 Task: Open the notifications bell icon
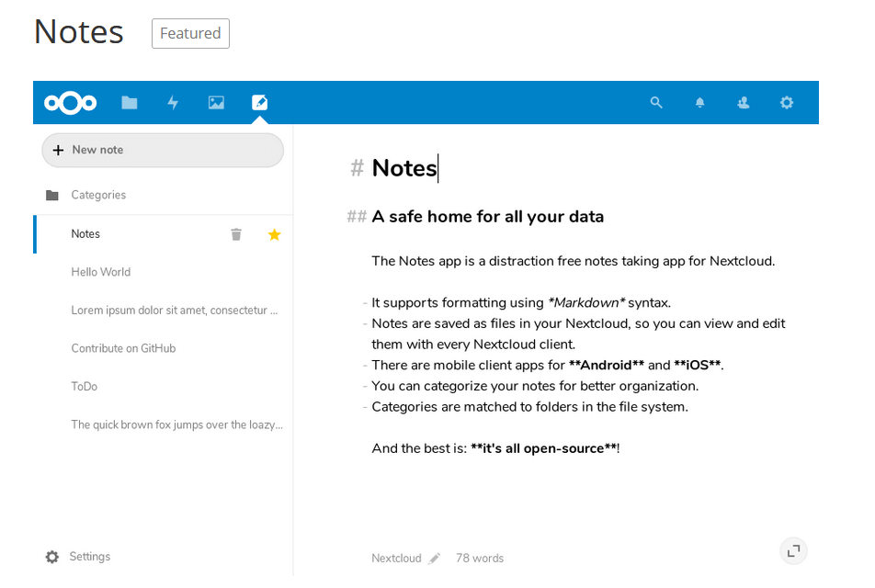[699, 103]
